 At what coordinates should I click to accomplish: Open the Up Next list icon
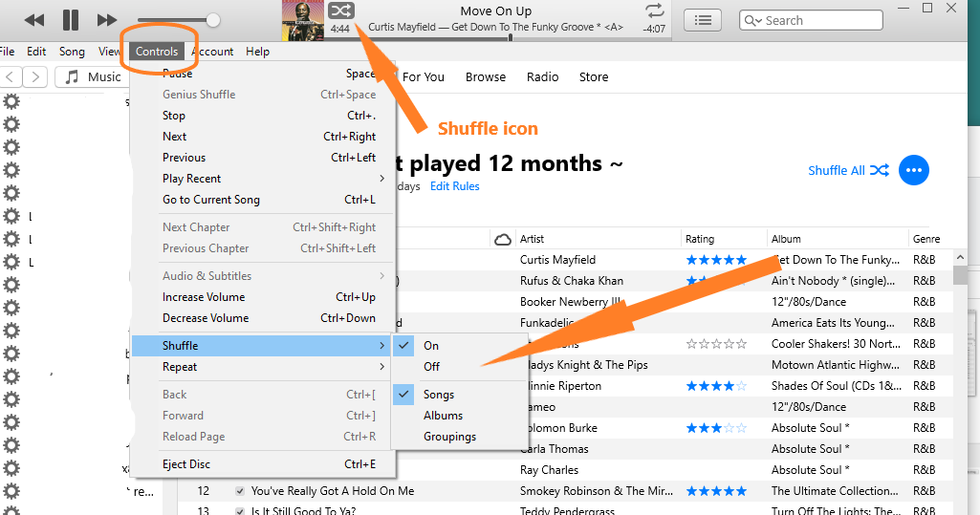click(x=703, y=21)
